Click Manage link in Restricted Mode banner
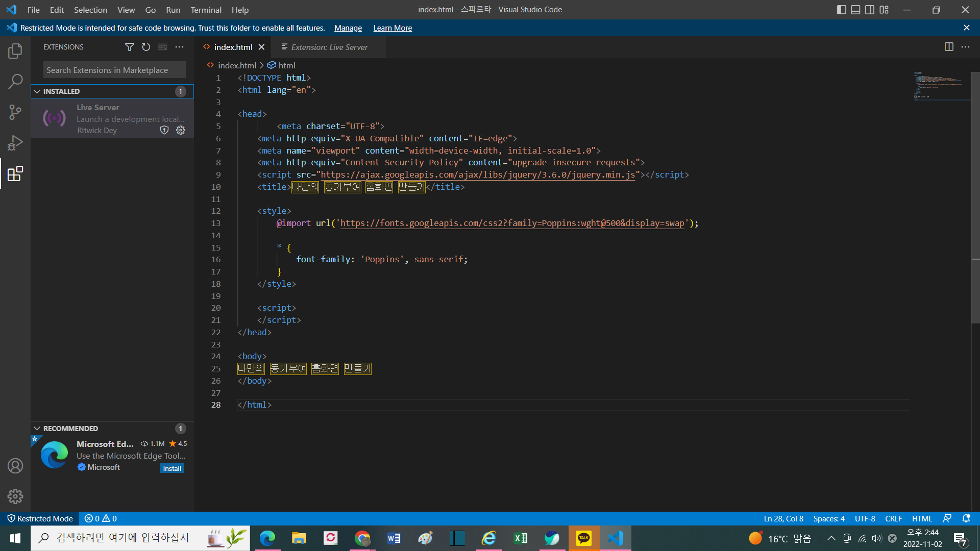Screen dimensions: 980x551 pos(348,28)
